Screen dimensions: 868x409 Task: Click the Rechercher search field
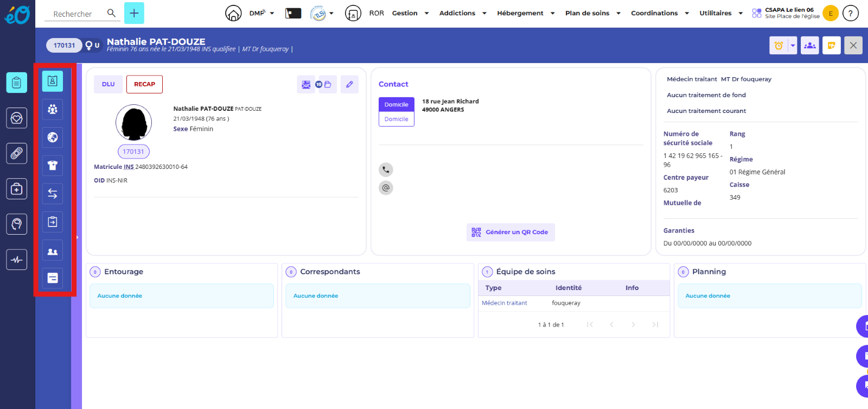[79, 14]
